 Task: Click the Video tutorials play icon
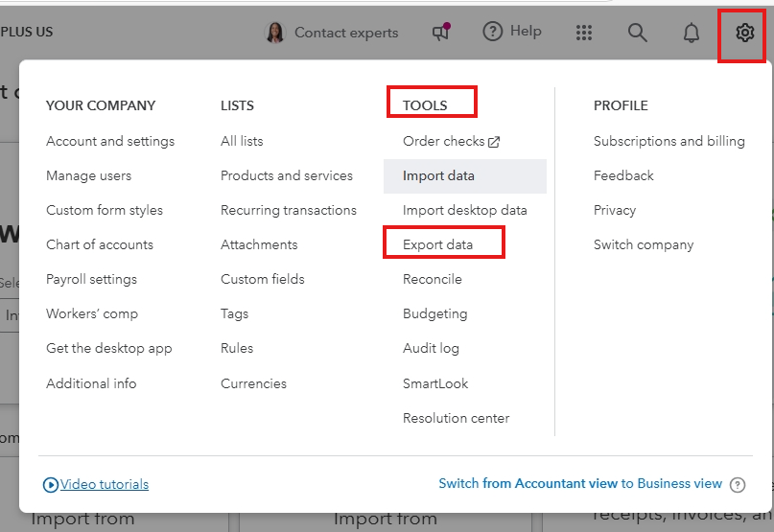click(x=51, y=485)
